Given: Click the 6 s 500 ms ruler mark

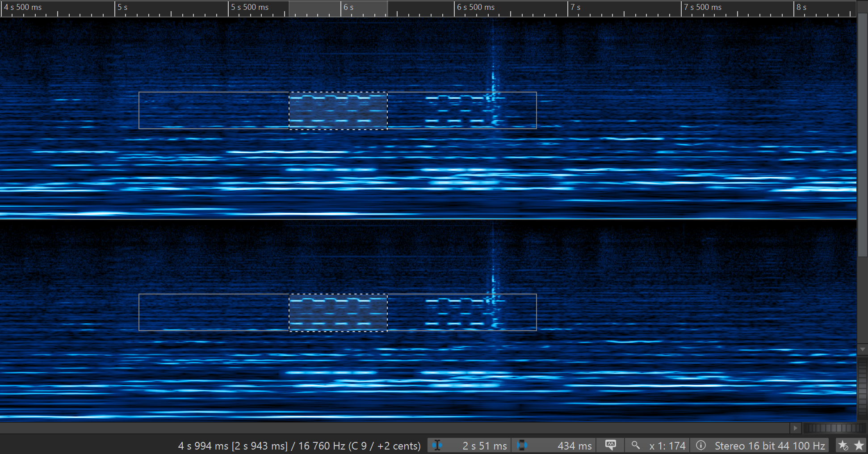Looking at the screenshot, I should 476,7.
